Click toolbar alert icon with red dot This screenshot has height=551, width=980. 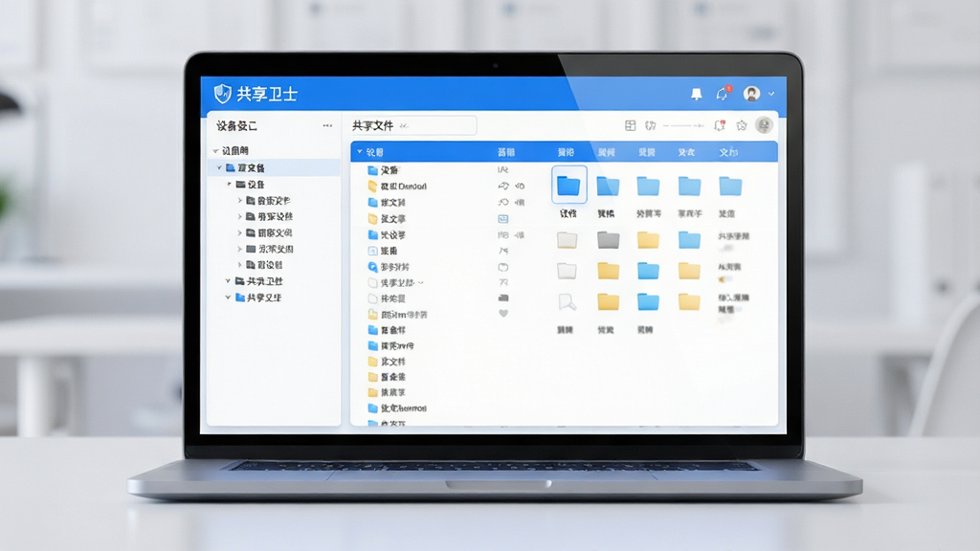tap(720, 125)
